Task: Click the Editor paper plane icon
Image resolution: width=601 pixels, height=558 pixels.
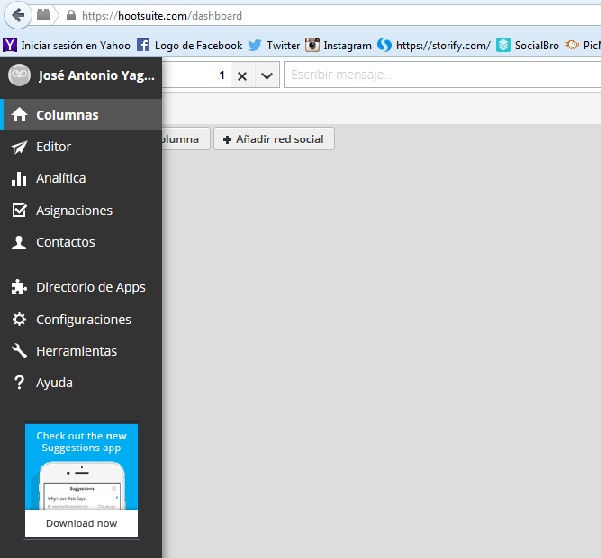Action: pos(18,147)
